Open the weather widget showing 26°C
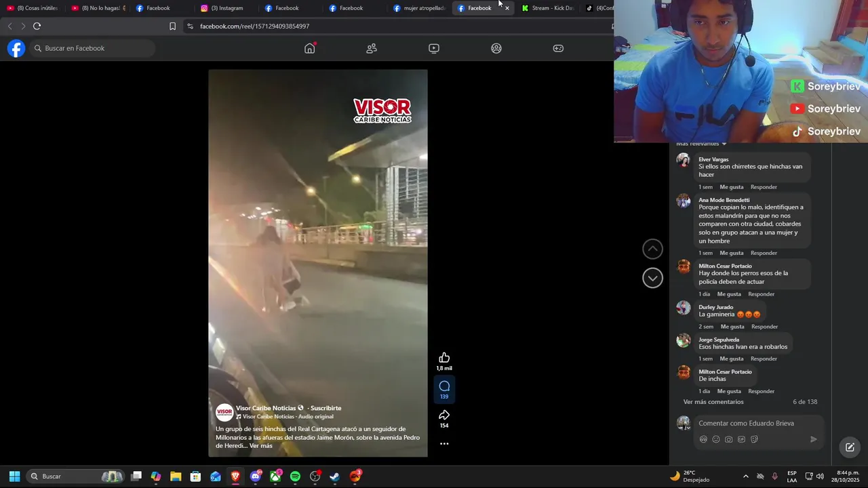The width and height of the screenshot is (868, 488). 690,476
